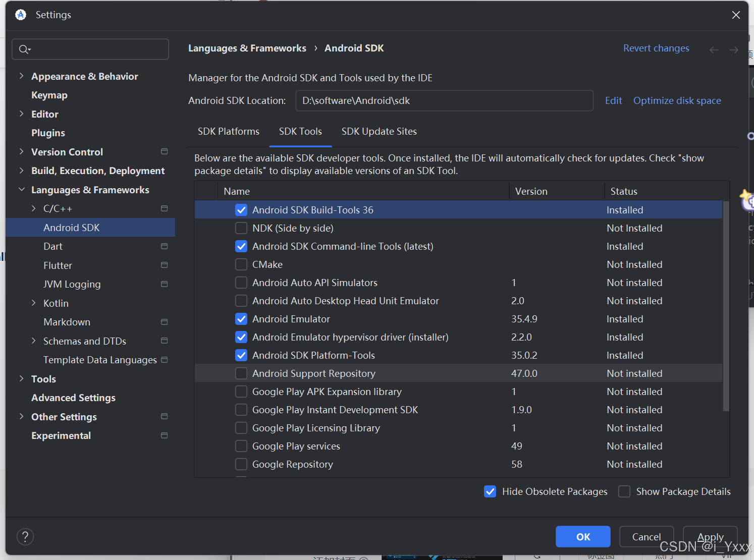The width and height of the screenshot is (754, 560).
Task: Open Plugins settings page
Action: pyautogui.click(x=48, y=133)
